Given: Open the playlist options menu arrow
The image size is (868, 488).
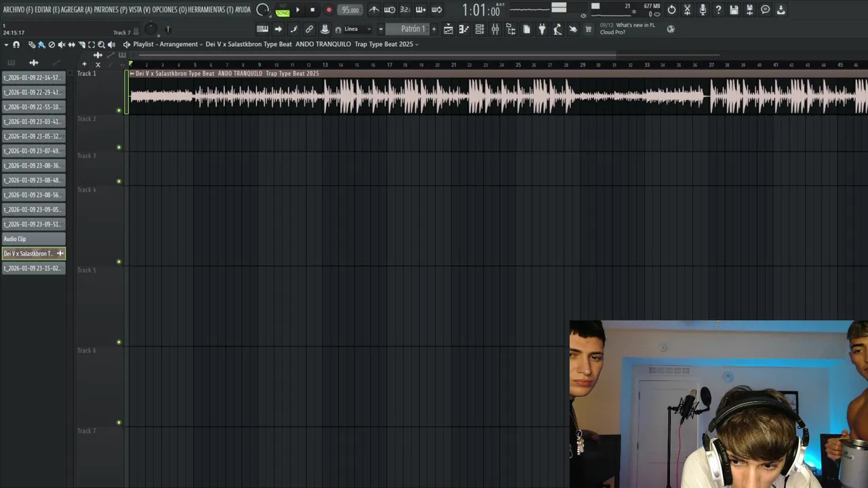Looking at the screenshot, I should click(6, 45).
